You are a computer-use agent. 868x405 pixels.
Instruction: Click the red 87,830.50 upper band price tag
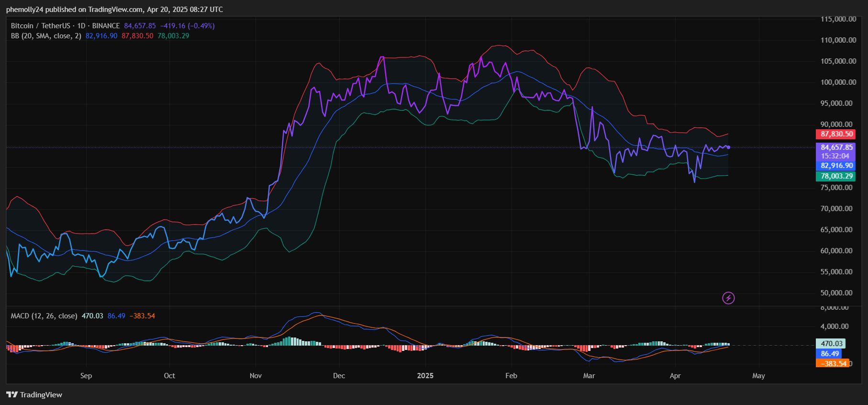pyautogui.click(x=836, y=135)
